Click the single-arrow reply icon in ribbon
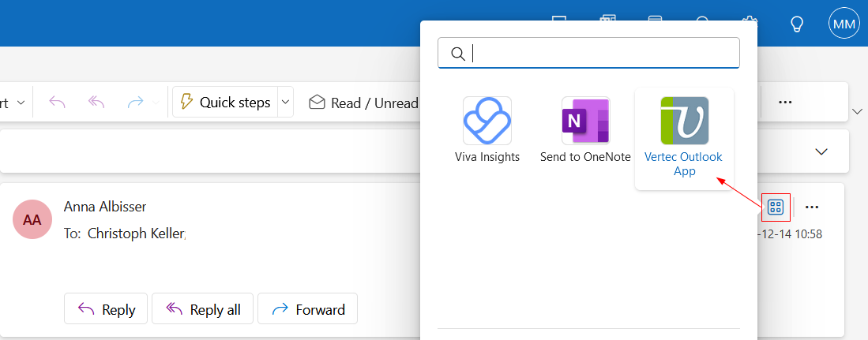 (58, 103)
